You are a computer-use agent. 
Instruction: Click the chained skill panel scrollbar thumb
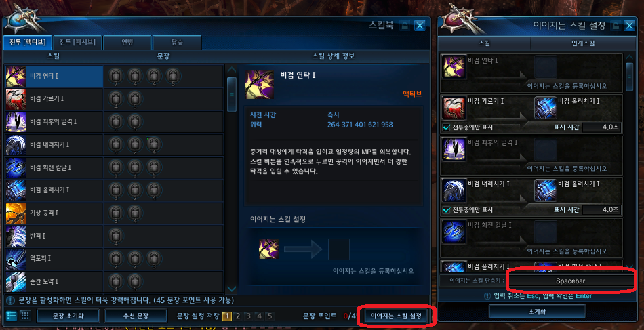629,77
